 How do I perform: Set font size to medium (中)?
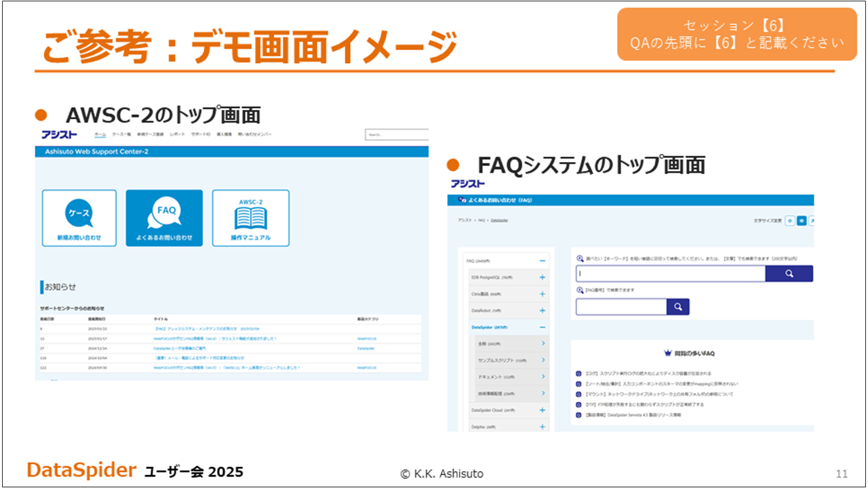[802, 220]
